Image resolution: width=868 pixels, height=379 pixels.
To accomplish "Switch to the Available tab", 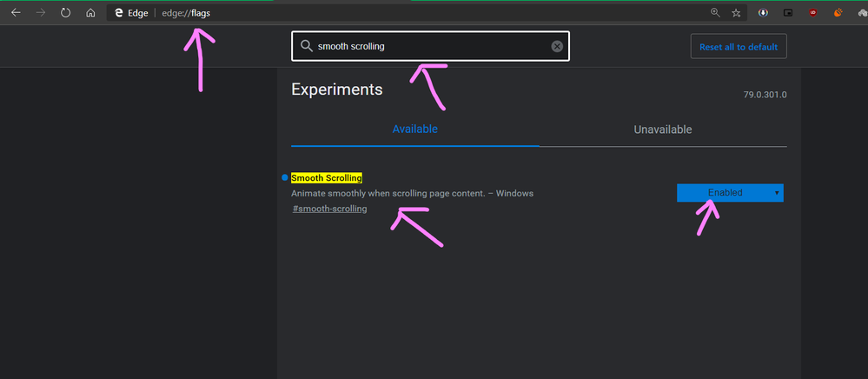I will pyautogui.click(x=415, y=130).
